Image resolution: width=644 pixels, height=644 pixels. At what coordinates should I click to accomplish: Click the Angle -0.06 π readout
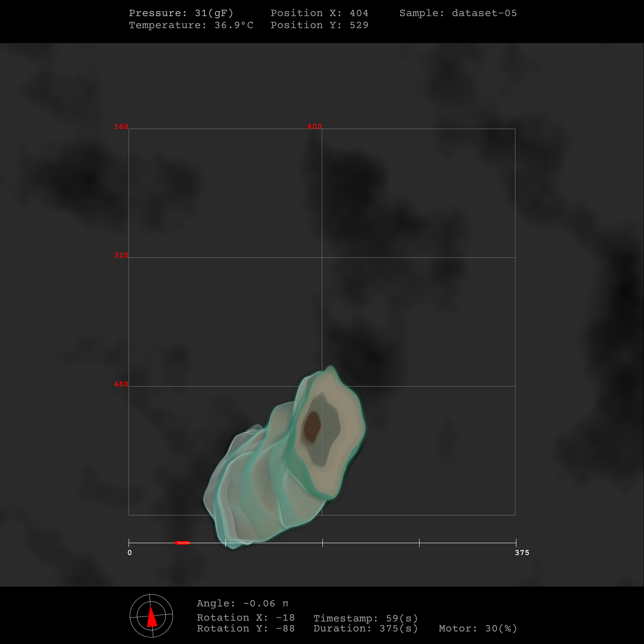(x=242, y=603)
